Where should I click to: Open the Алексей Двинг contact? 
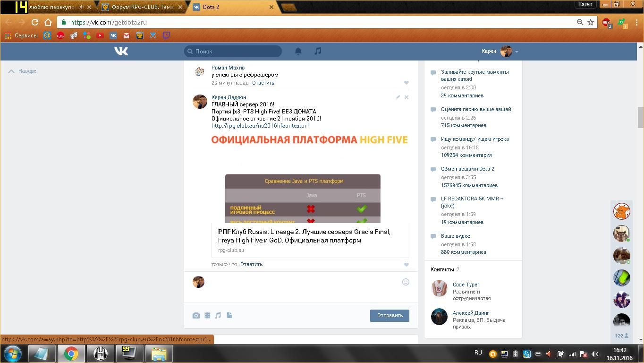click(471, 313)
